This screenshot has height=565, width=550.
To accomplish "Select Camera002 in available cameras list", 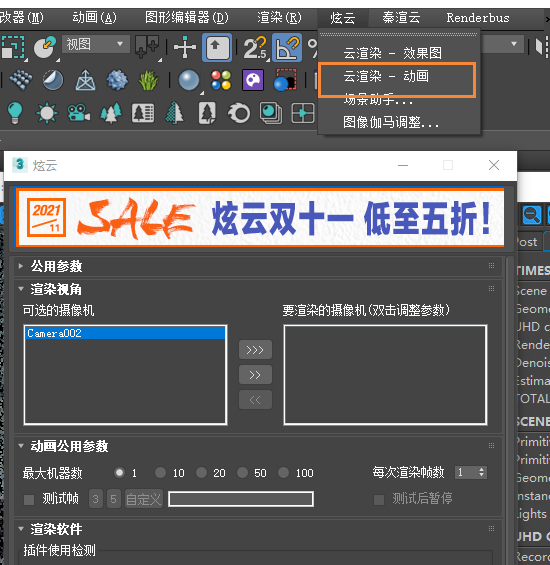I will coord(125,333).
